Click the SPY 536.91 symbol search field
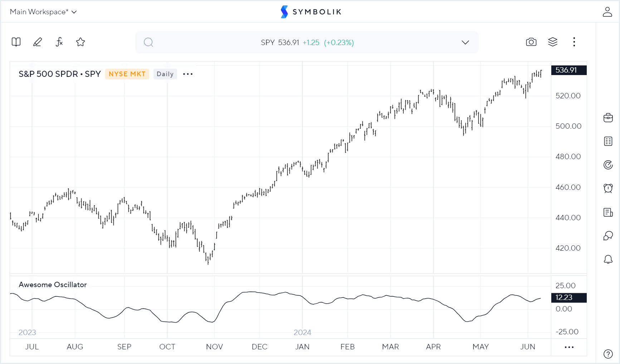Image resolution: width=620 pixels, height=364 pixels. click(x=307, y=43)
